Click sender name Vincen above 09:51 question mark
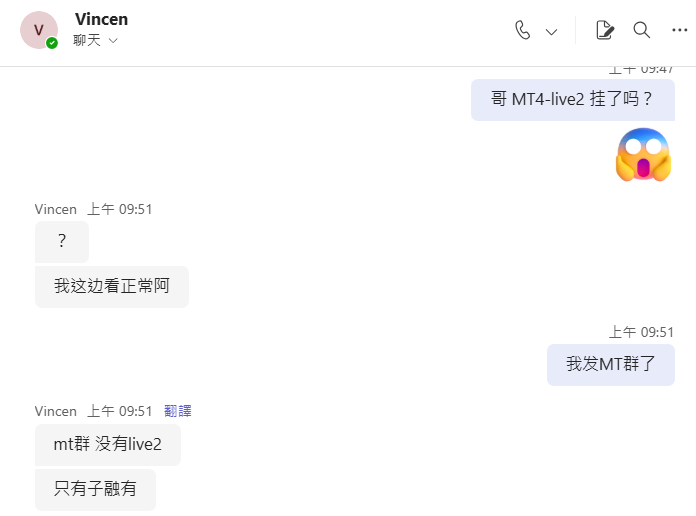The height and width of the screenshot is (516, 696). point(55,209)
